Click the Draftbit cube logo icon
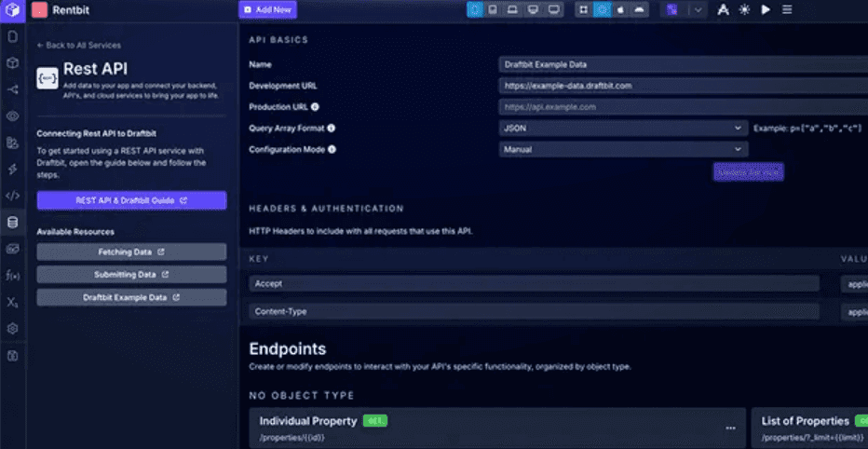The height and width of the screenshot is (449, 868). coord(12,10)
